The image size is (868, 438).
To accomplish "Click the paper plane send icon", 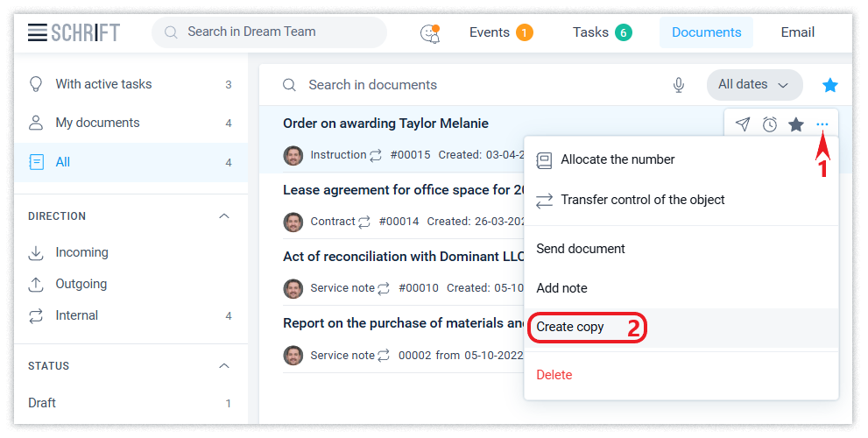I will coord(743,124).
